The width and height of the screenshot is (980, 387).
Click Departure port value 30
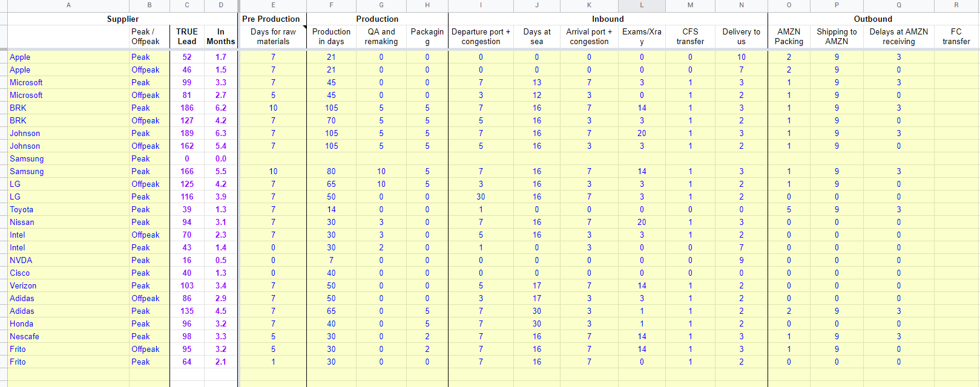[x=481, y=197]
